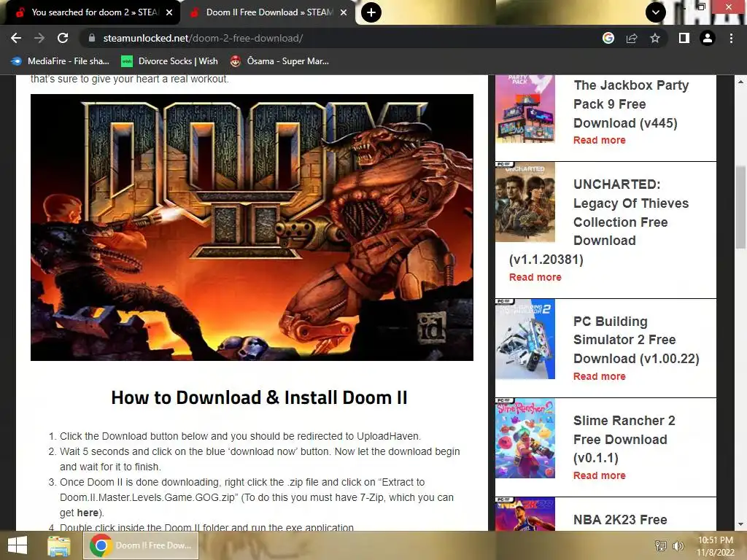Click the 'here' 7-Zip link
The width and height of the screenshot is (747, 560).
(x=88, y=513)
